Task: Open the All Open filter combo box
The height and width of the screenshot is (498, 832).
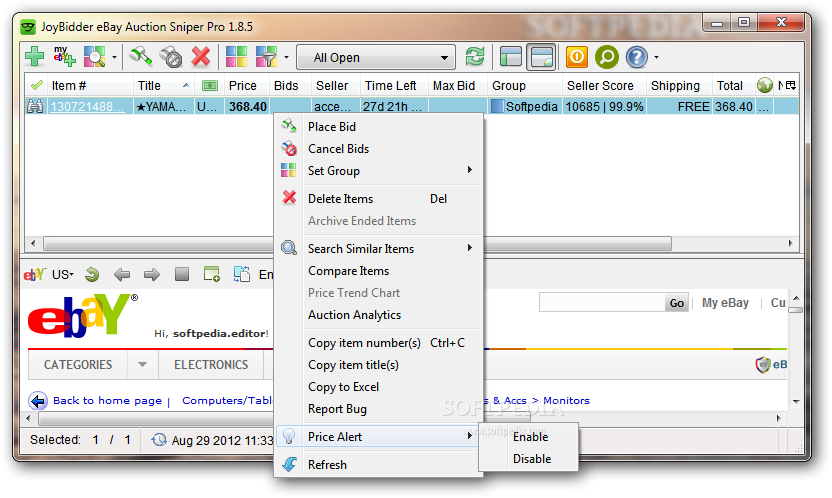Action: point(376,57)
